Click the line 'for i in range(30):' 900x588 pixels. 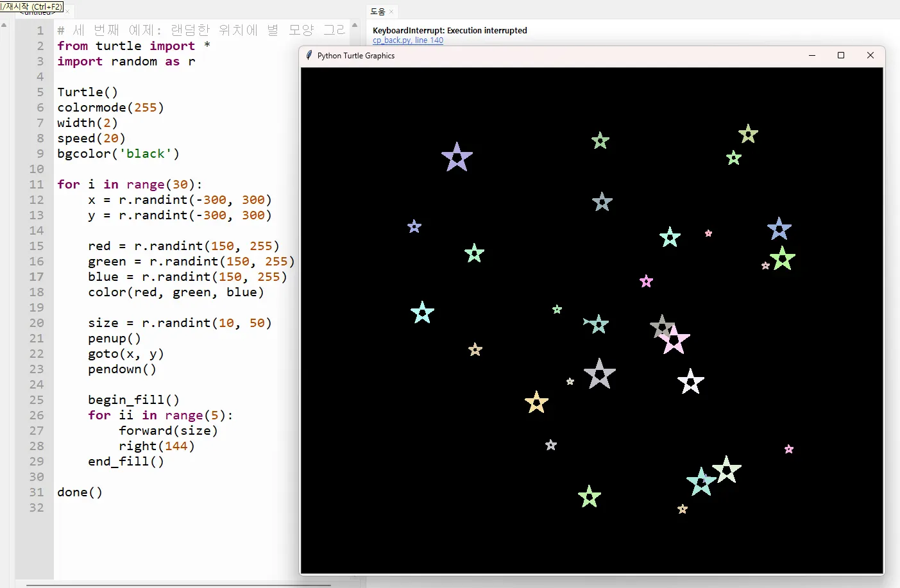(130, 184)
